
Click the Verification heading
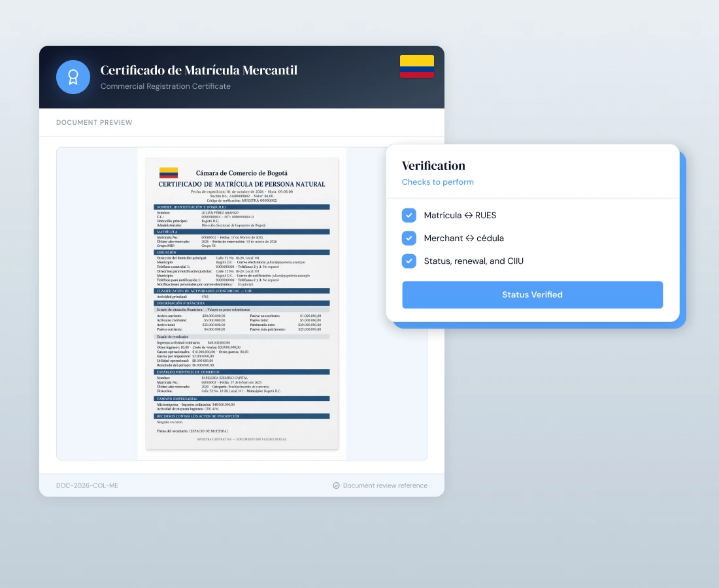pyautogui.click(x=433, y=165)
